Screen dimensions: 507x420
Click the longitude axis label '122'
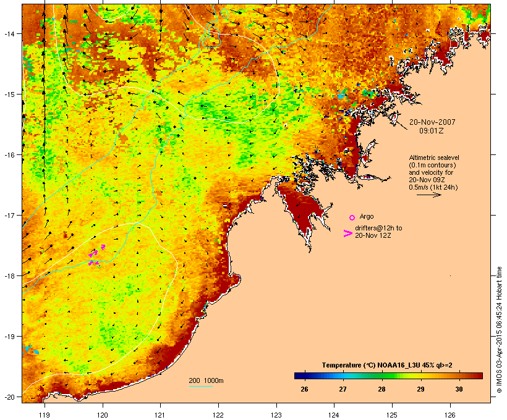coord(218,415)
